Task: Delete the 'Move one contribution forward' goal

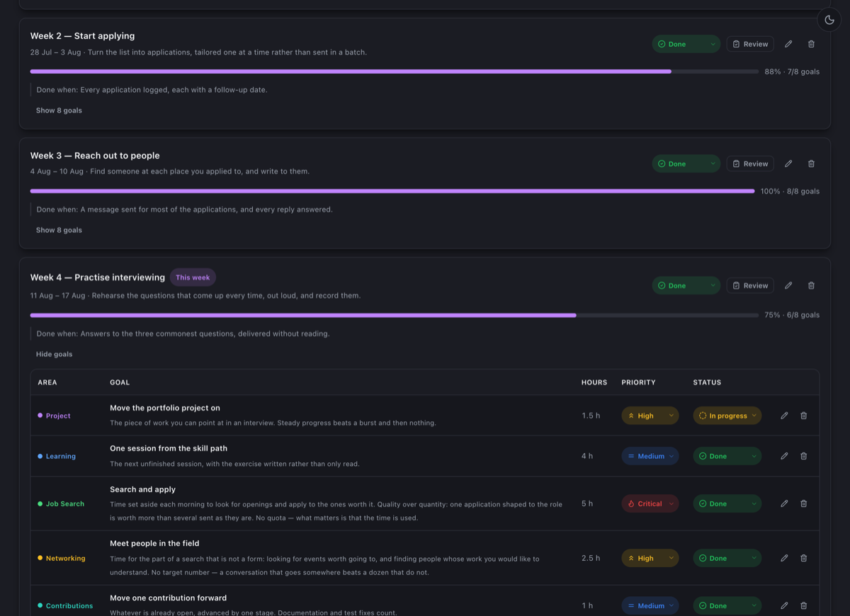Action: tap(803, 605)
